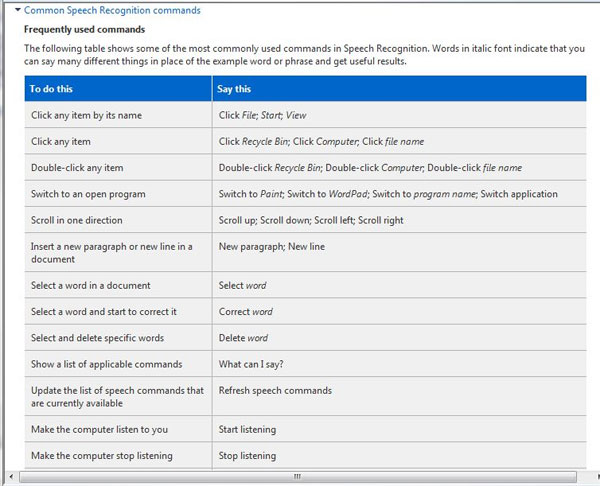600x486 pixels.
Task: Select the 'Click any item' cell
Action: coord(118,141)
